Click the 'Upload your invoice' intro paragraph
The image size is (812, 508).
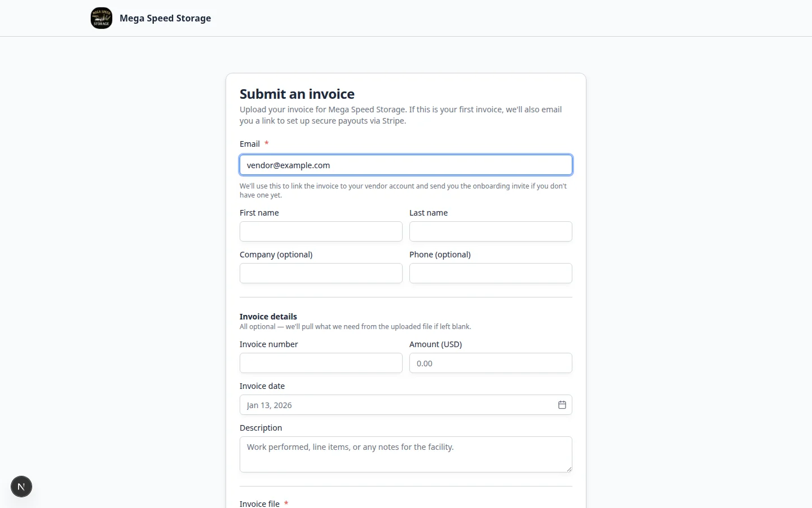coord(401,115)
